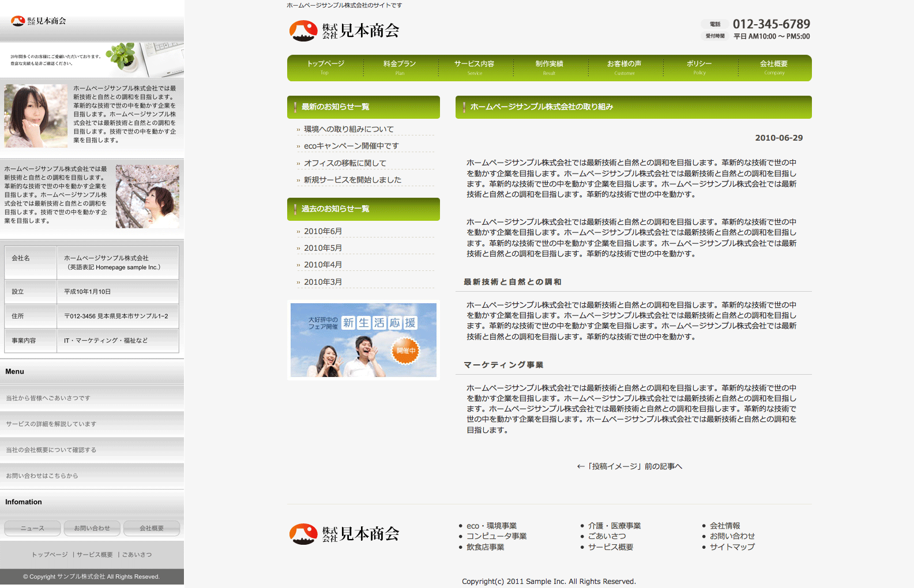
Task: Click the woman portrait photo in sidebar
Action: tap(36, 116)
